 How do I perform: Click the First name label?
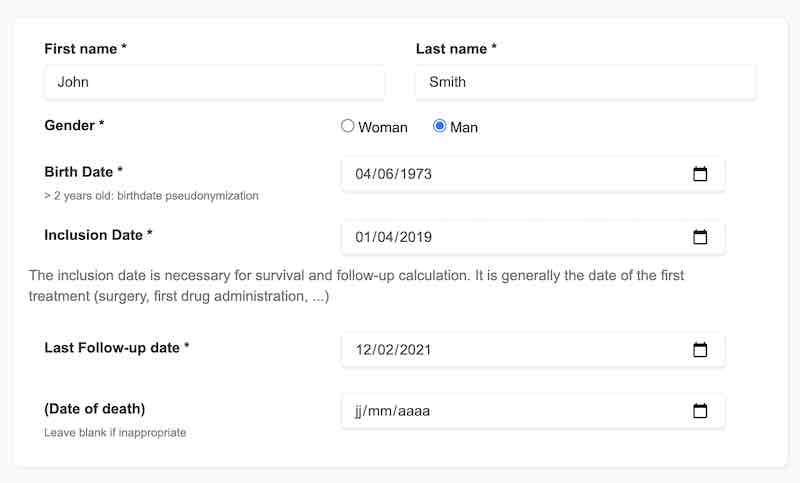pos(85,49)
